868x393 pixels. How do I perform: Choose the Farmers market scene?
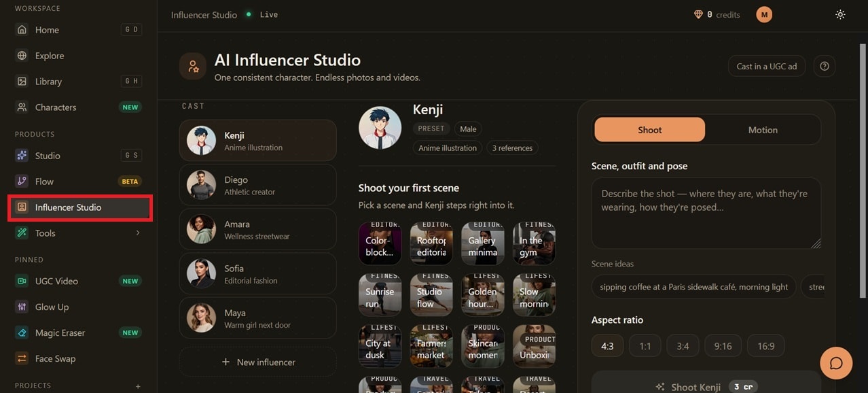[x=431, y=347]
